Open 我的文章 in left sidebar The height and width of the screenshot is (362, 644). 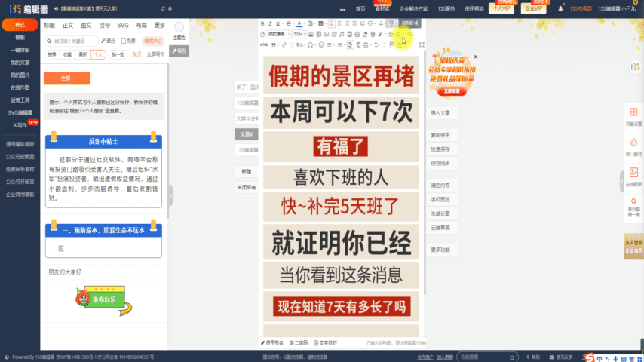[x=20, y=63]
